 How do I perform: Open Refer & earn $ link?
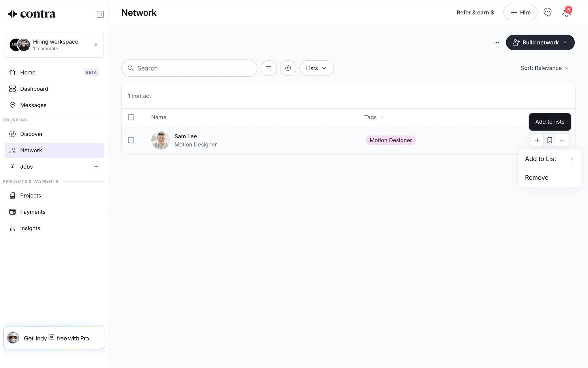[475, 13]
